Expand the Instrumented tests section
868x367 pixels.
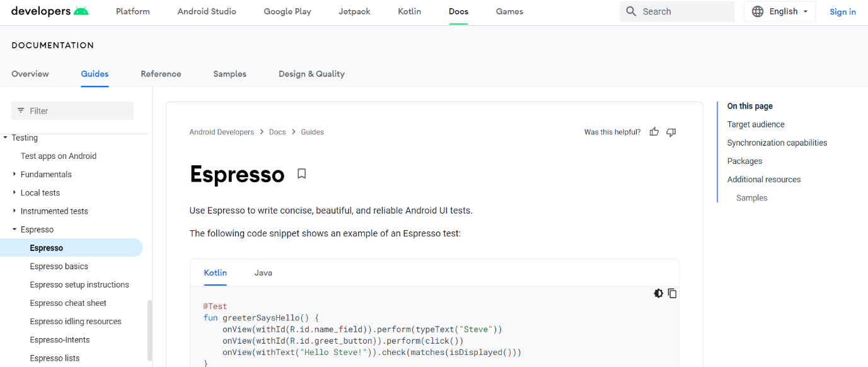pyautogui.click(x=14, y=211)
